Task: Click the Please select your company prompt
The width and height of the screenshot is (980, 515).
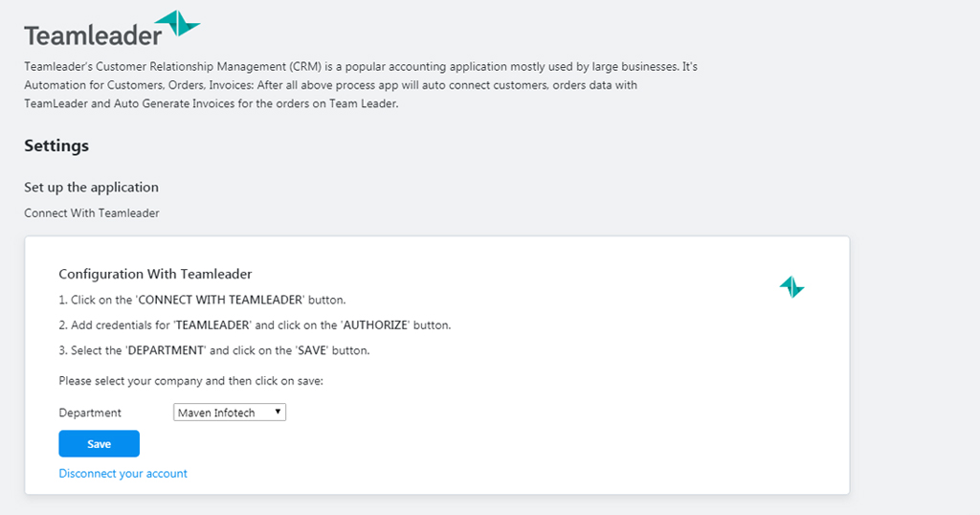Action: [x=190, y=381]
